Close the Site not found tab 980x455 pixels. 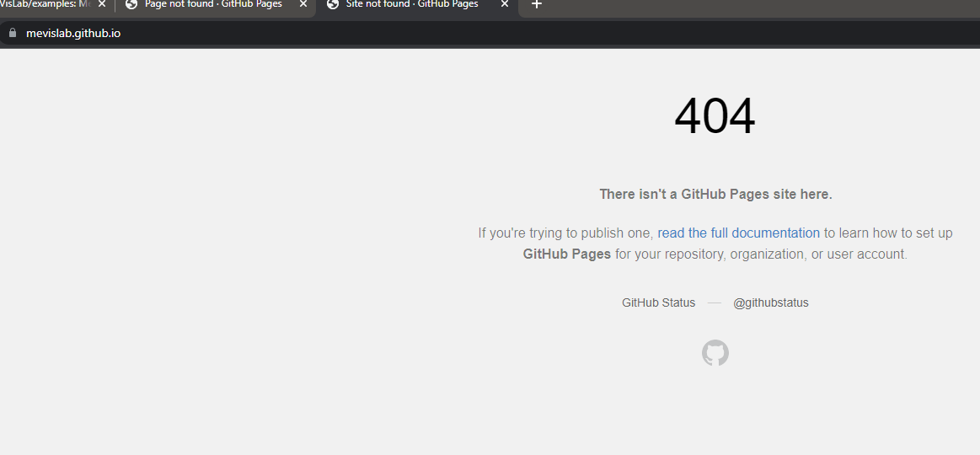click(x=505, y=4)
